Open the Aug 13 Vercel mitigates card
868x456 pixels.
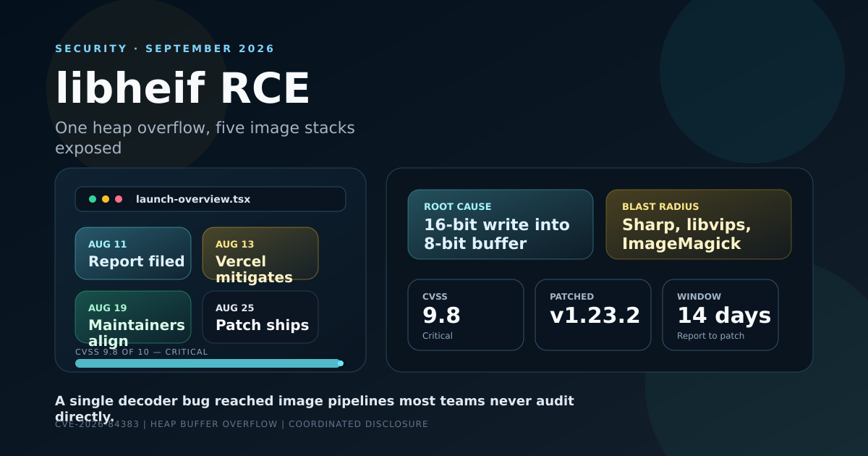point(260,253)
